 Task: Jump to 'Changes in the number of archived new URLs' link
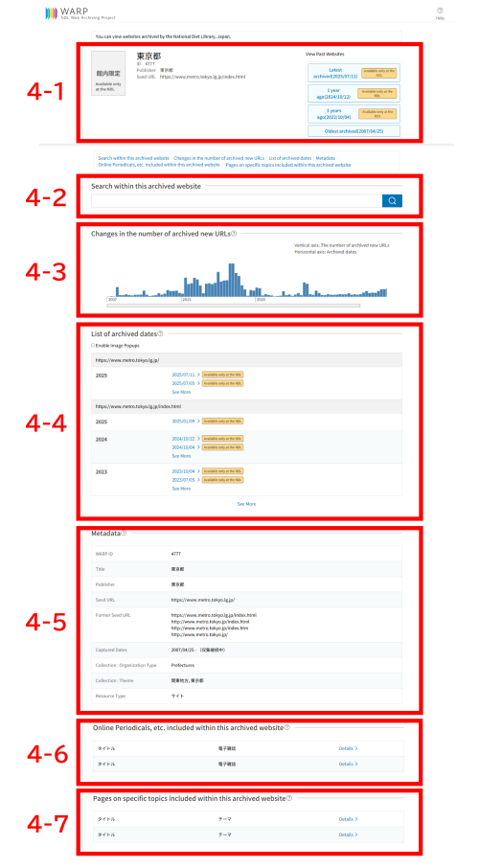[218, 158]
